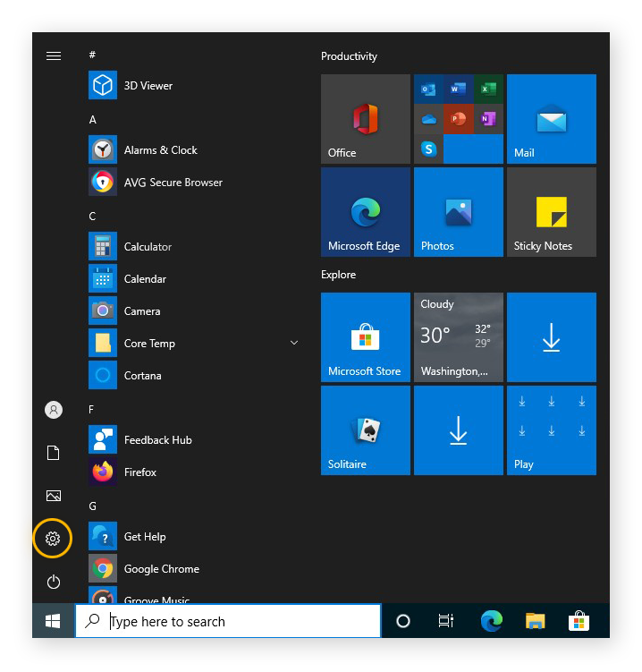642x672 pixels.
Task: Launch Feedback Hub
Action: tap(193, 439)
